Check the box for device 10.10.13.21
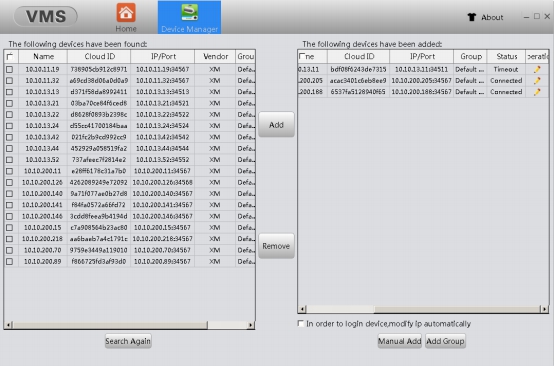554x366 pixels. tap(10, 103)
